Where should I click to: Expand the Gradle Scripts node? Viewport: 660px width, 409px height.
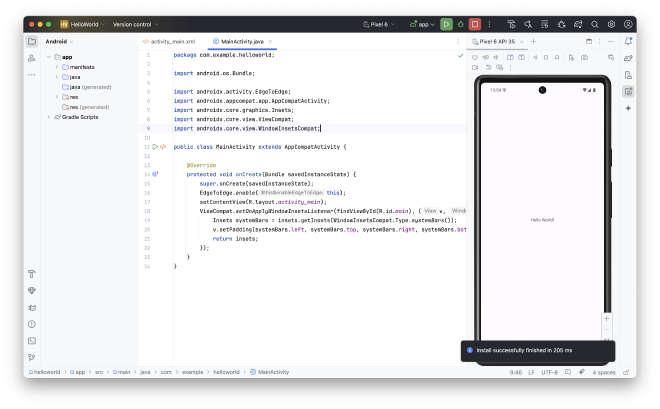[x=49, y=117]
